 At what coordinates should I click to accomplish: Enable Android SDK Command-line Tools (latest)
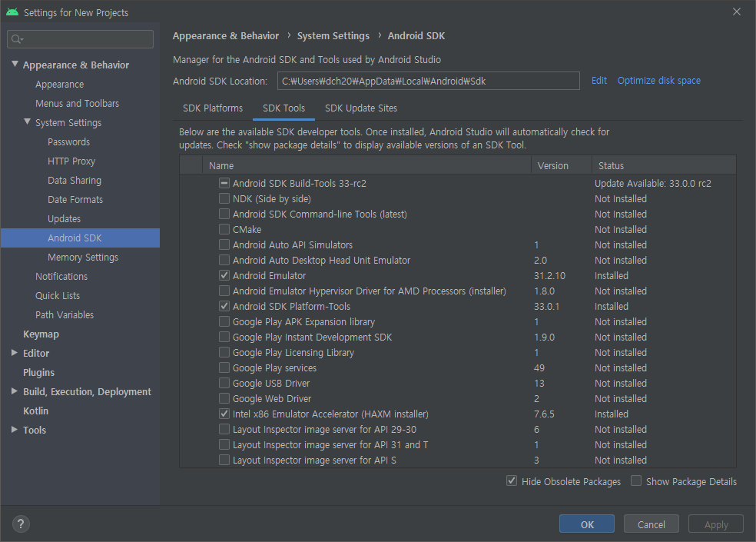pyautogui.click(x=224, y=214)
